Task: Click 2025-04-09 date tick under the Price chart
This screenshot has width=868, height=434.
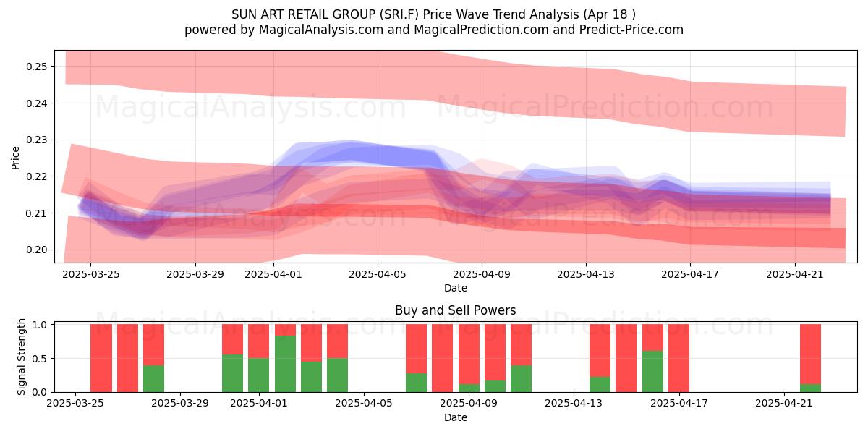Action: 482,274
